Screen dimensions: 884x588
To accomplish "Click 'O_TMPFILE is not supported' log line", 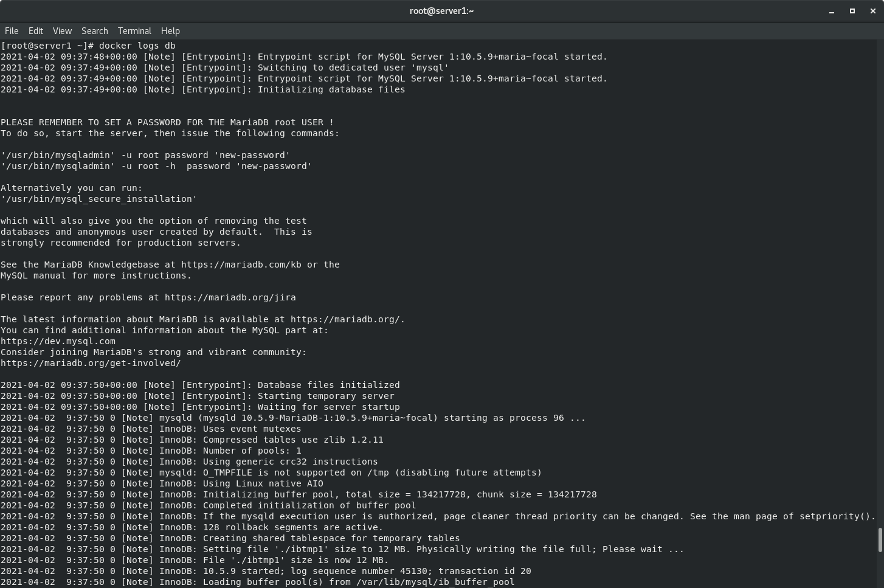I will coord(271,472).
